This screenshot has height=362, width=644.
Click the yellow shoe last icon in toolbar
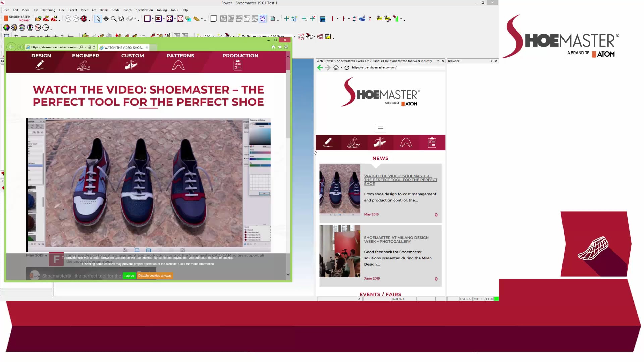coord(196,19)
